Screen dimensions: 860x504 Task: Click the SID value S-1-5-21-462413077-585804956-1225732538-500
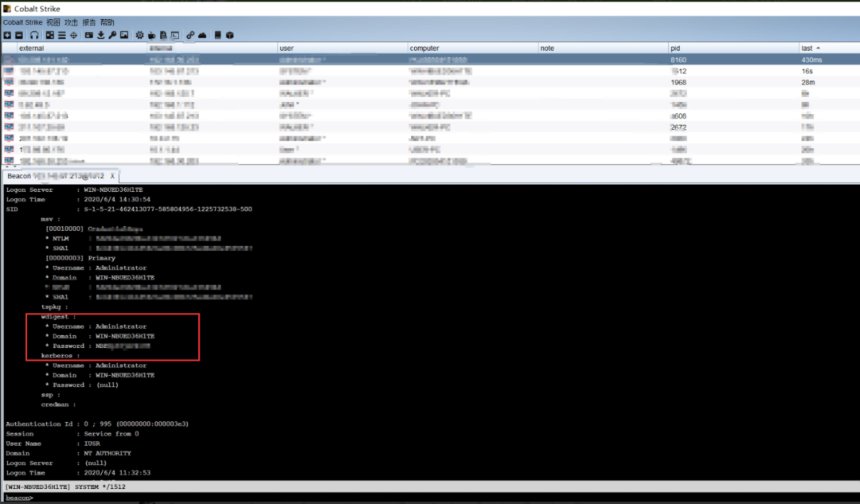click(x=168, y=209)
